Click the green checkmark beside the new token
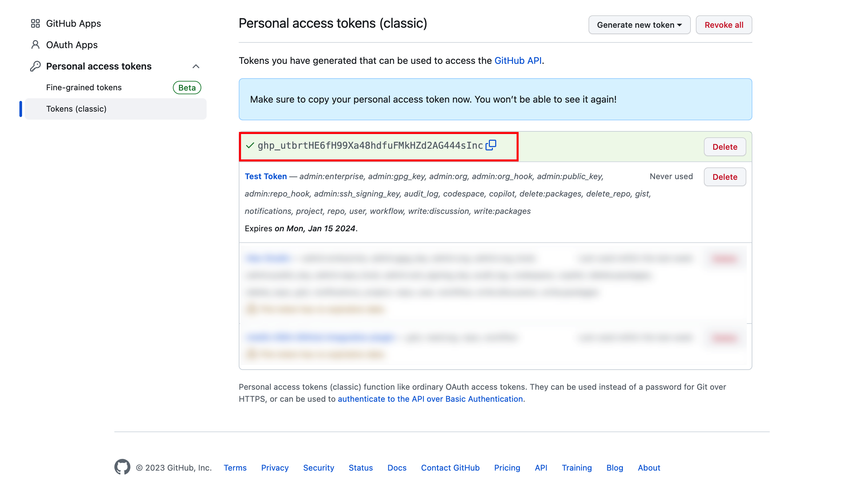The width and height of the screenshot is (854, 504). 250,146
